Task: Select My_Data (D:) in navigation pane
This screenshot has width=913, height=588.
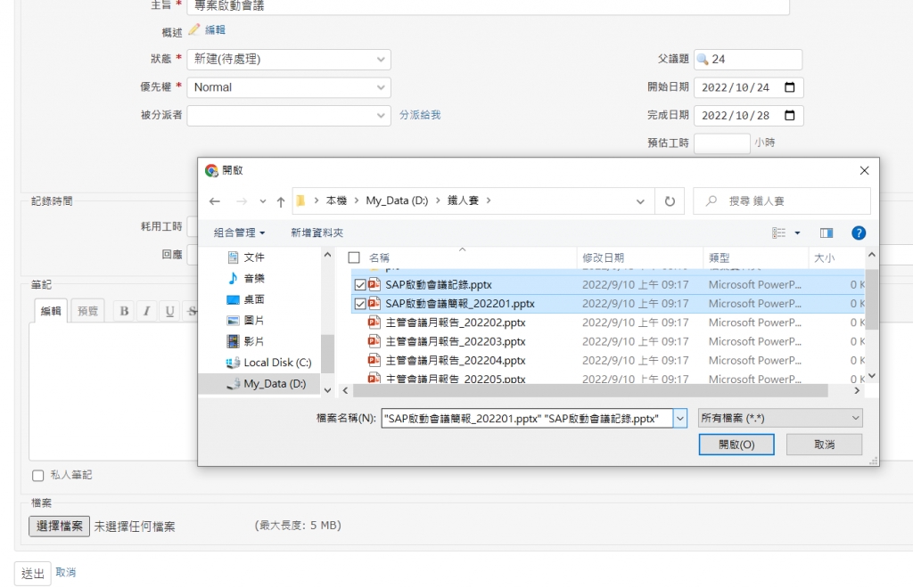Action: [x=274, y=384]
